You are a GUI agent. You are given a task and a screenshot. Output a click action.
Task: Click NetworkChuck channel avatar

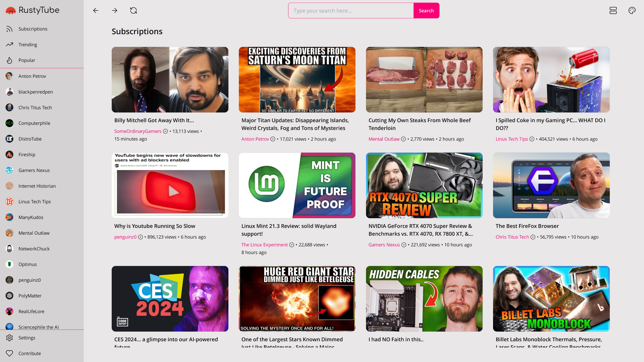10,249
